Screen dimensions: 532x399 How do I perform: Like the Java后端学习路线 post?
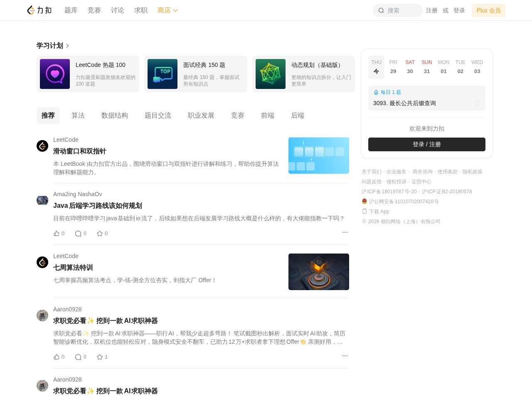click(57, 233)
